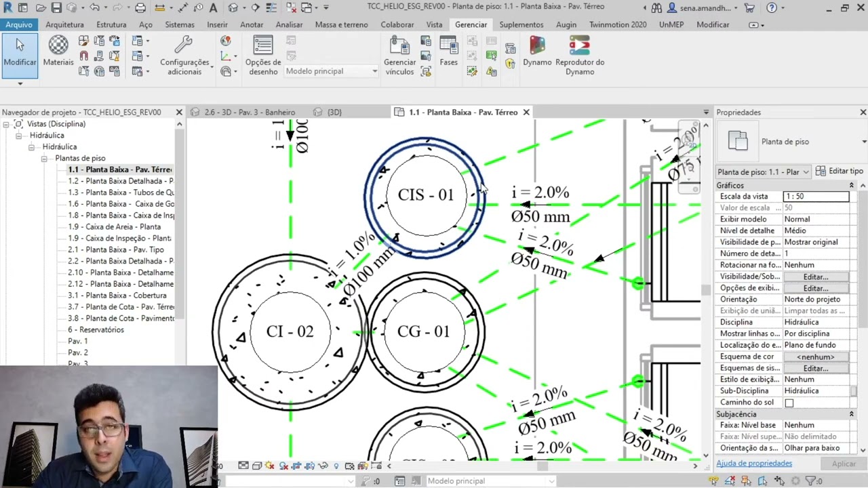Select the CIS - 01 label in drawing

tap(426, 195)
